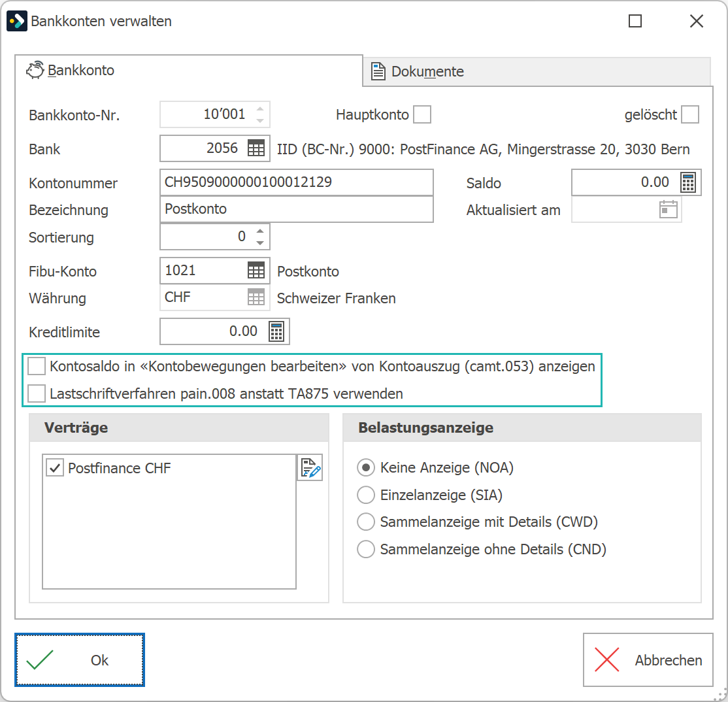Viewport: 728px width, 702px height.
Task: Uncheck the Postfinance CHF contract
Action: 55,467
